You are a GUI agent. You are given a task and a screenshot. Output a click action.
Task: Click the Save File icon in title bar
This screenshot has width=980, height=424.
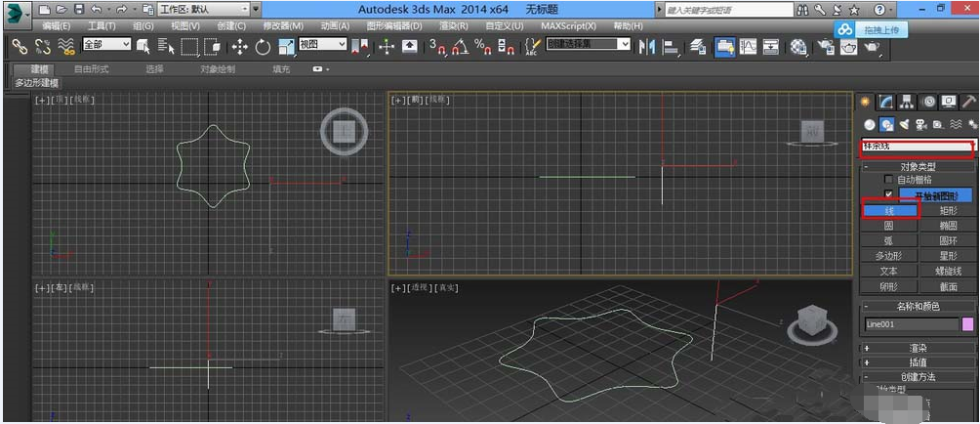pyautogui.click(x=79, y=9)
